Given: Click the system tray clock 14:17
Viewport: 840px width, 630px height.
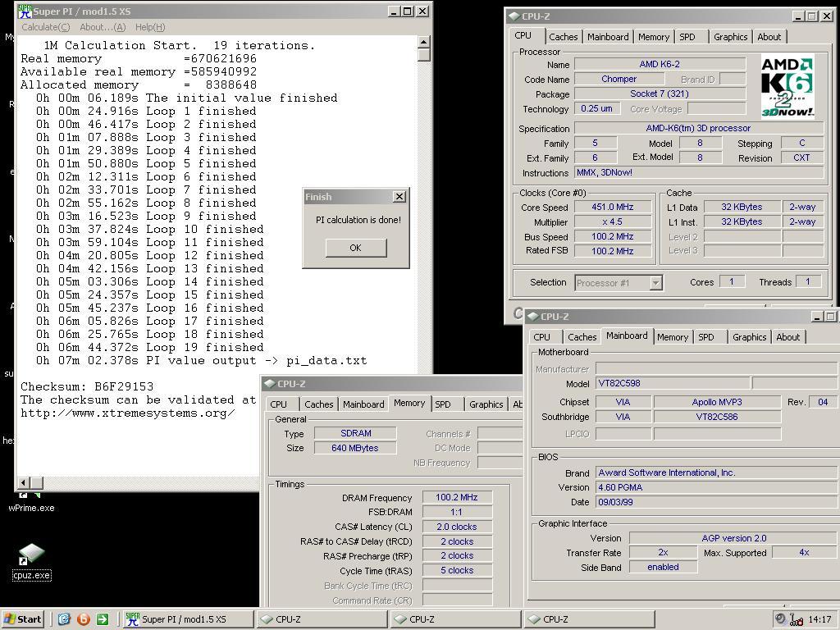Looking at the screenshot, I should click(x=819, y=619).
